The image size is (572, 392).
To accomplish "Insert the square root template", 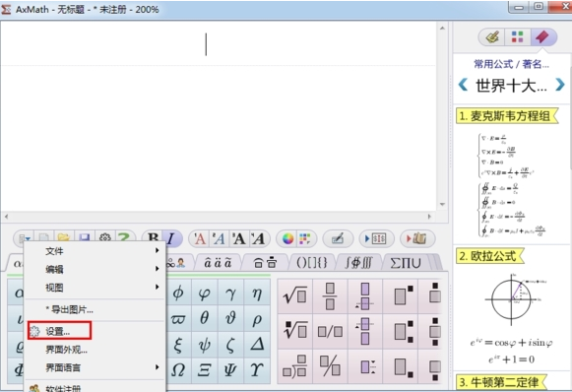I will click(294, 296).
